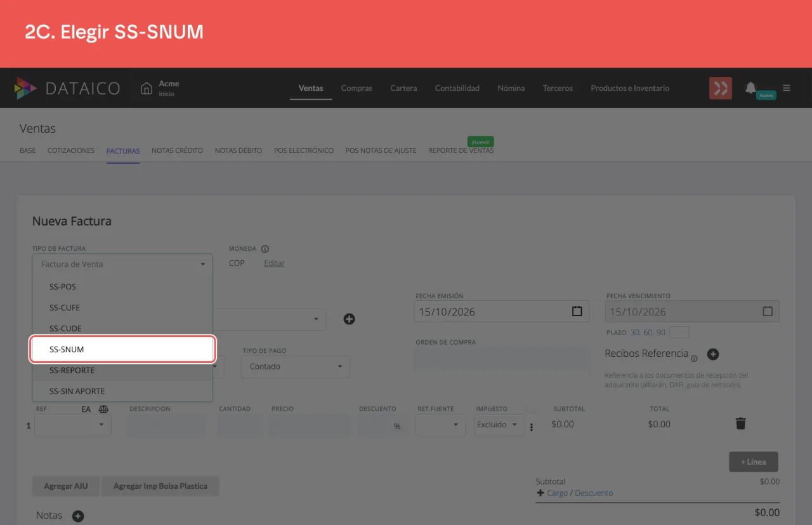Open the red double-arrow shortcut icon
Viewport: 812px width, 525px height.
[x=721, y=88]
